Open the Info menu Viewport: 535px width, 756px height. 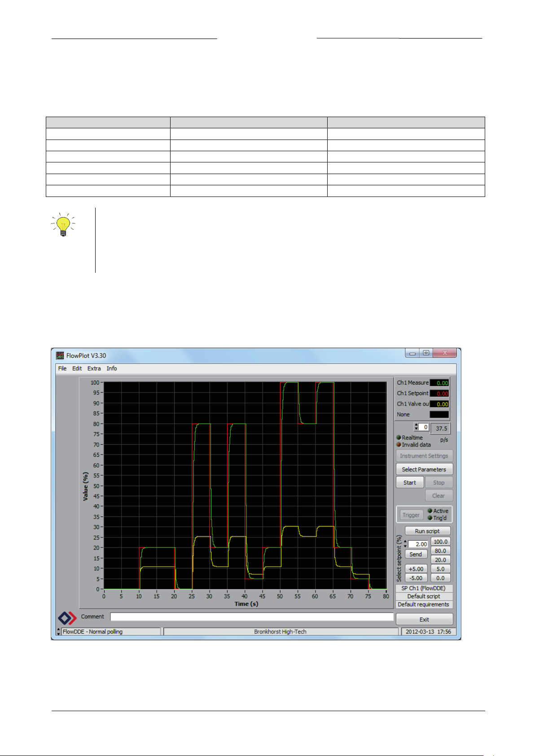[112, 368]
